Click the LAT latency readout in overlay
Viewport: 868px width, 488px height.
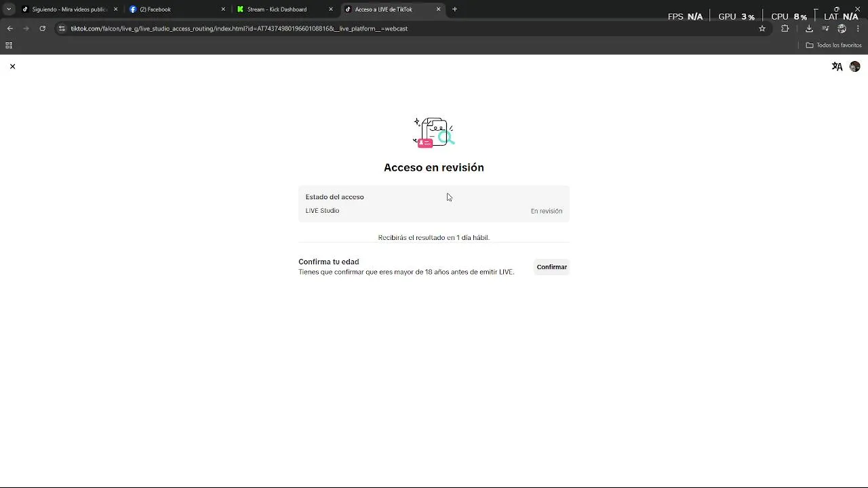point(841,16)
